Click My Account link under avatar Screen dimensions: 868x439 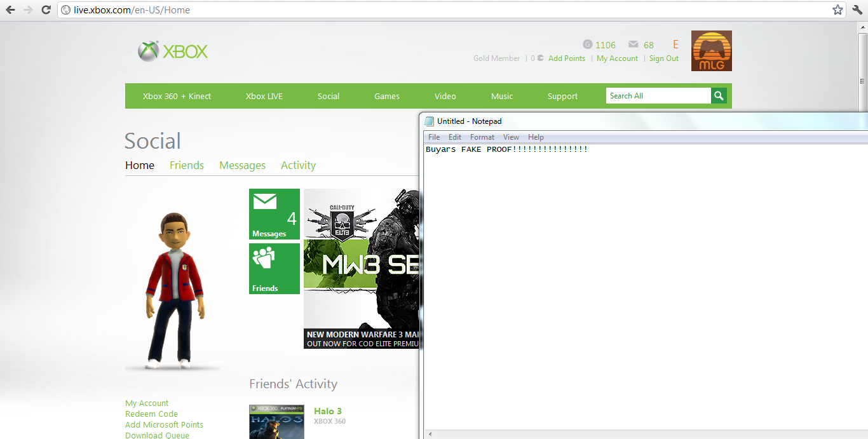click(x=147, y=403)
